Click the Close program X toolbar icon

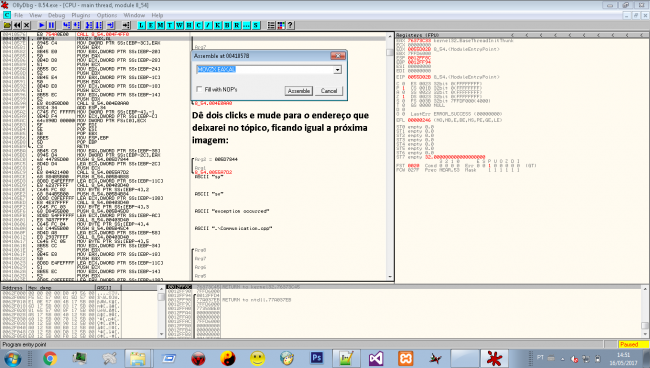click(27, 25)
